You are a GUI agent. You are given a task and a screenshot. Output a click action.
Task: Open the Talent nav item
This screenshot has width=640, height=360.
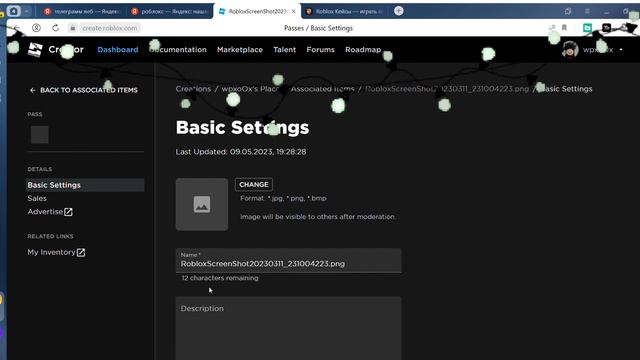coord(284,50)
